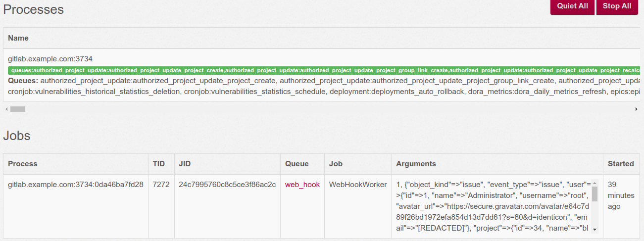Image resolution: width=644 pixels, height=241 pixels.
Task: Select the gitlab.example.com:3734 process name
Action: 50,58
